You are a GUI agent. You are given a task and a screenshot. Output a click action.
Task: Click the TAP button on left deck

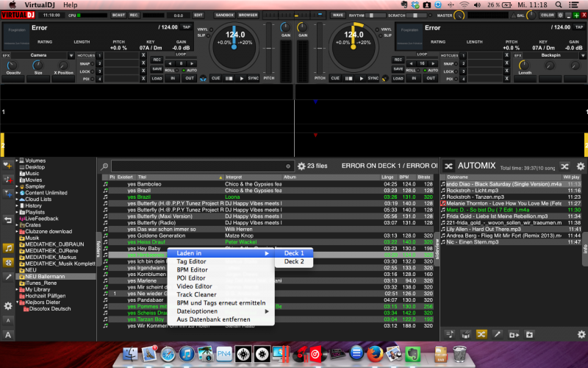[186, 27]
